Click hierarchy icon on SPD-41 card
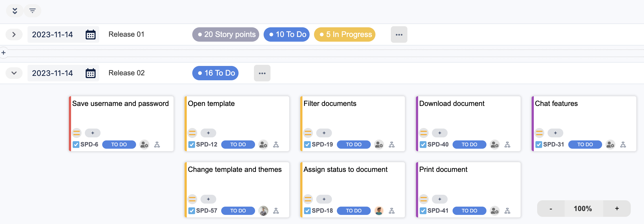 pyautogui.click(x=507, y=211)
